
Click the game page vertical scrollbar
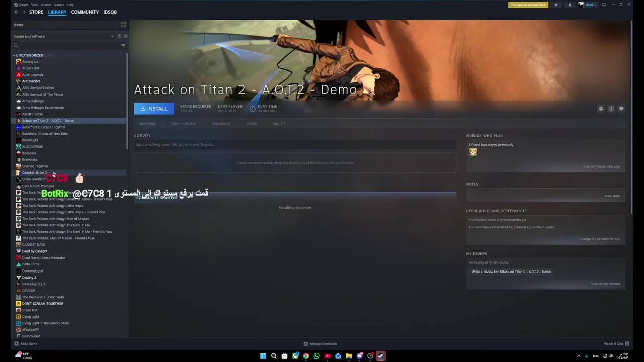point(631,117)
